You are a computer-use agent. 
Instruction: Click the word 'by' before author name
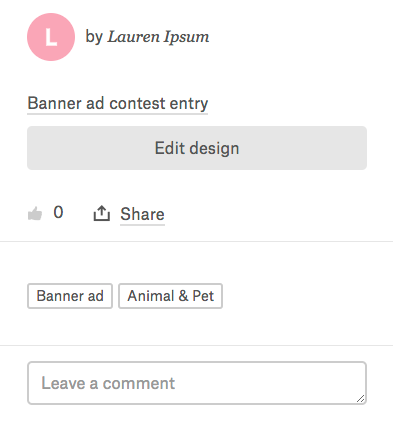(94, 37)
